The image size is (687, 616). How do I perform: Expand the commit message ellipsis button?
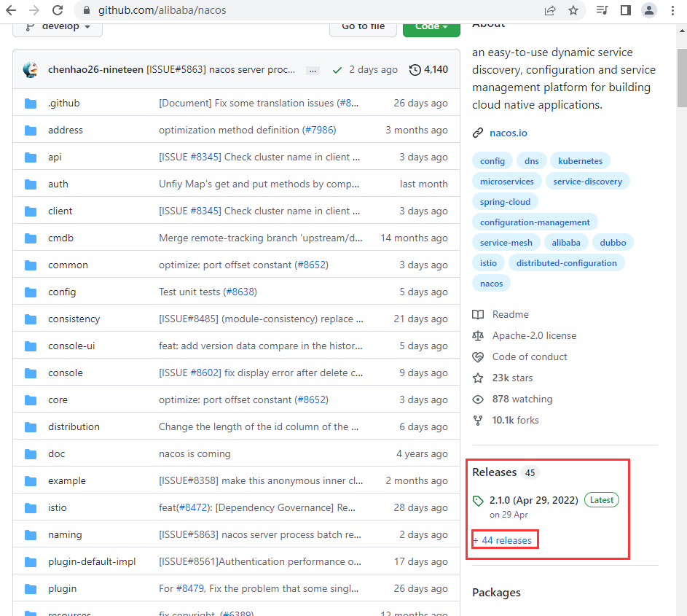point(313,70)
